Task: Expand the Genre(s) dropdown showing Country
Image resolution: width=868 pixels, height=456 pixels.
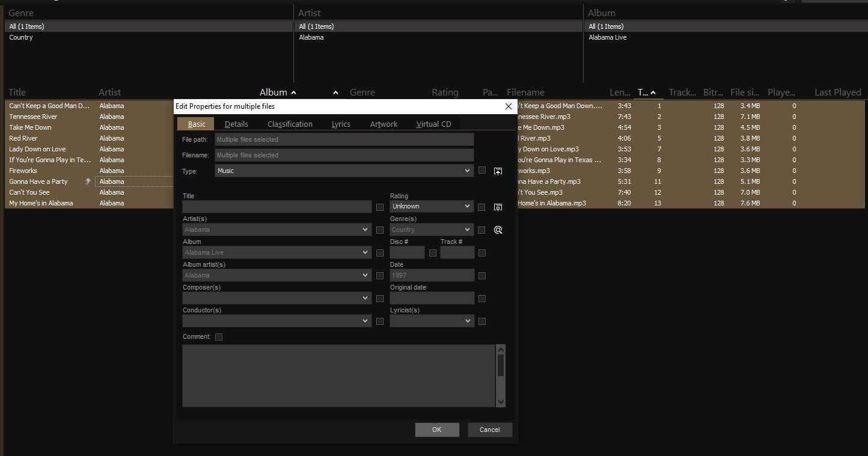Action: (432, 230)
